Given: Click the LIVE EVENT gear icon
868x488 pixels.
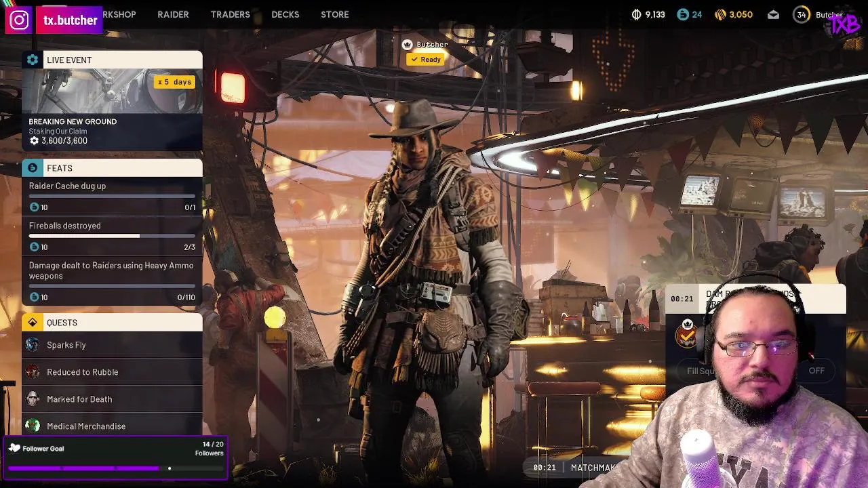Looking at the screenshot, I should point(32,60).
